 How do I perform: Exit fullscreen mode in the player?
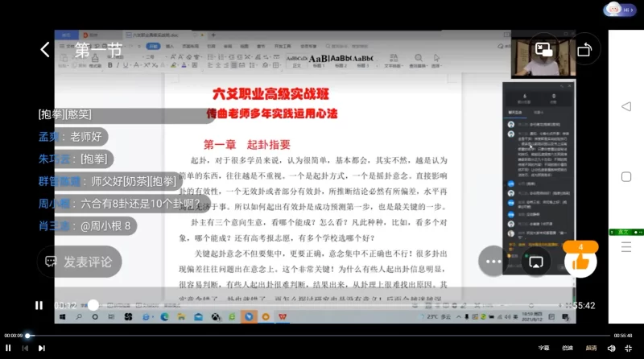pos(630,348)
